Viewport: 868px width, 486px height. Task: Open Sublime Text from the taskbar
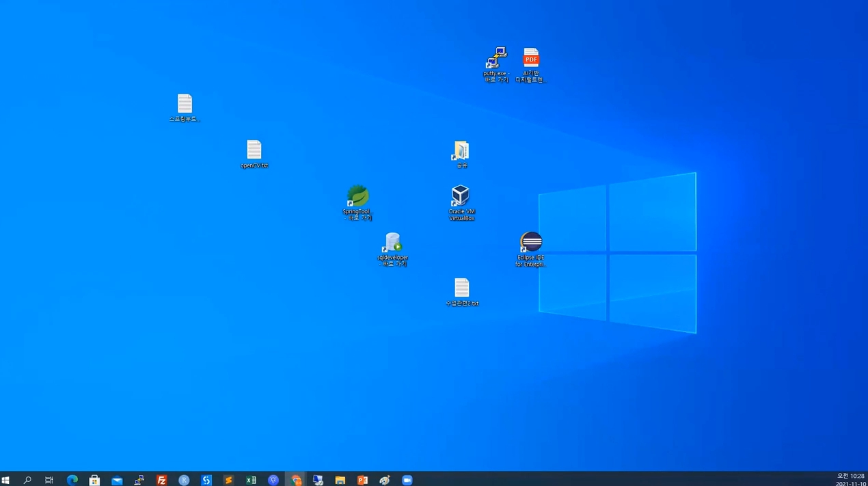point(228,480)
